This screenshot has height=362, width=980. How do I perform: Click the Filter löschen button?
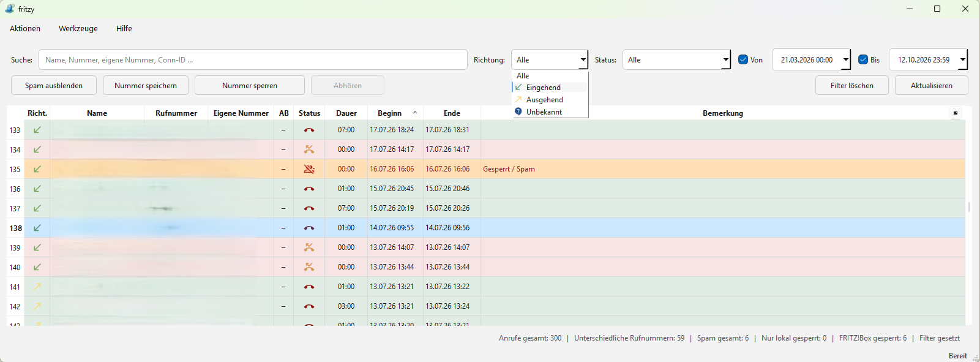pos(852,85)
